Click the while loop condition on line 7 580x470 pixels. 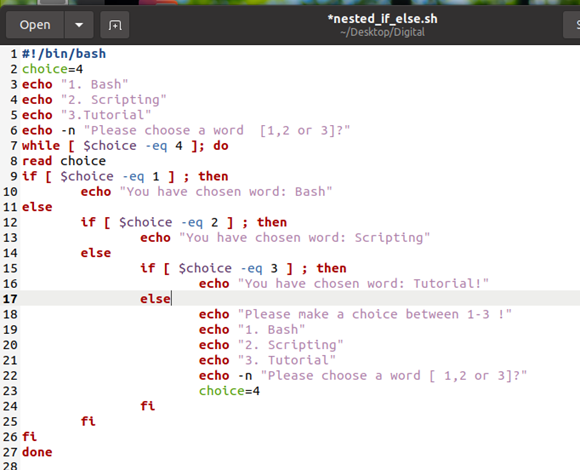tap(125, 145)
